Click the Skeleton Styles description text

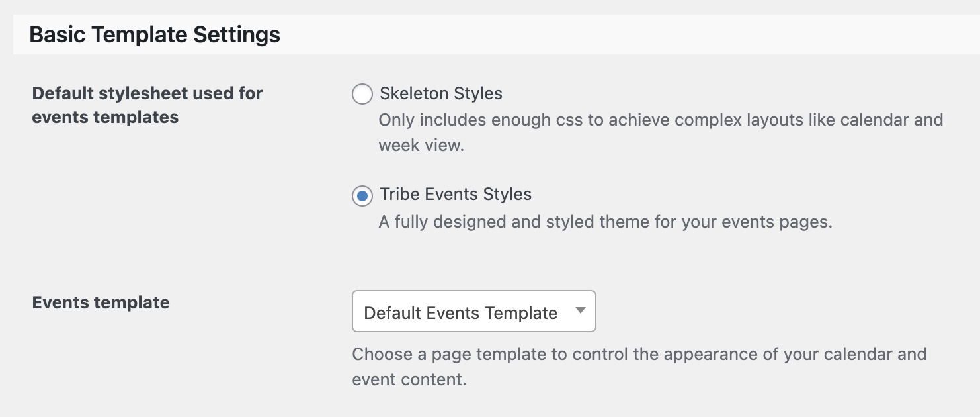point(660,132)
